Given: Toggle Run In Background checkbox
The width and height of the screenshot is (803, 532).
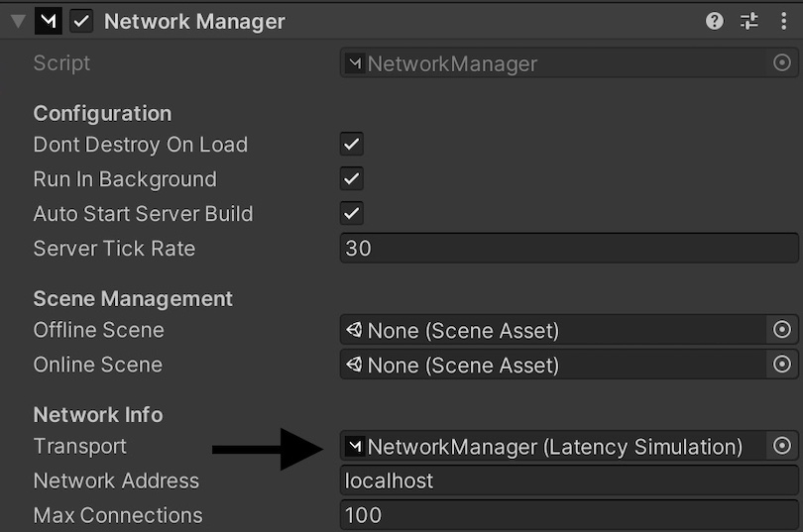Looking at the screenshot, I should (352, 179).
